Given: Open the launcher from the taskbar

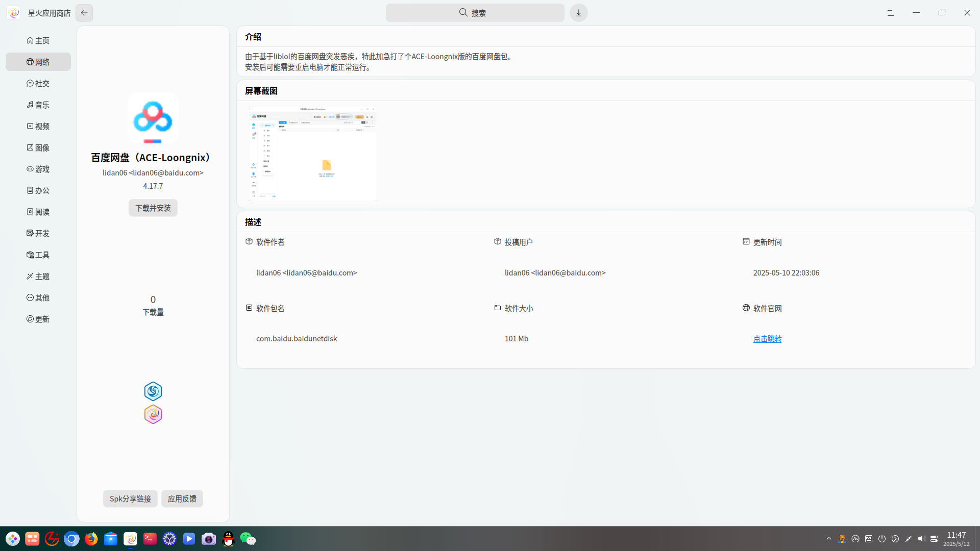Looking at the screenshot, I should tap(13, 539).
